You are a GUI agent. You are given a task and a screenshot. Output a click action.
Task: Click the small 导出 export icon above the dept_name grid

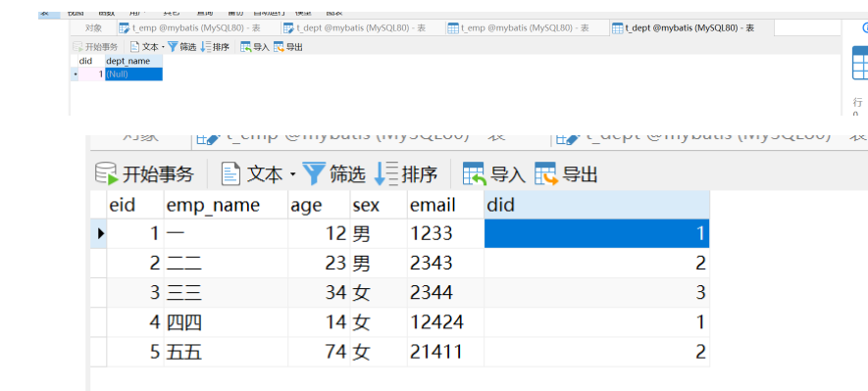(278, 47)
